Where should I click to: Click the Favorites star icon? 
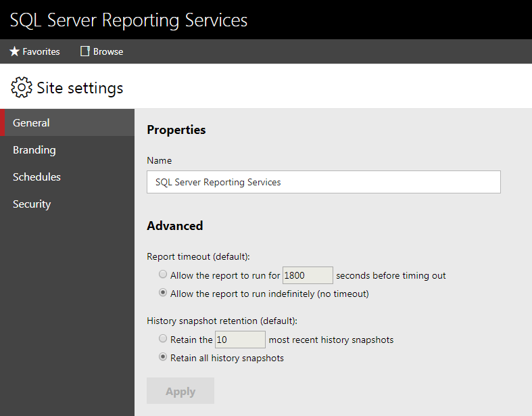point(14,51)
